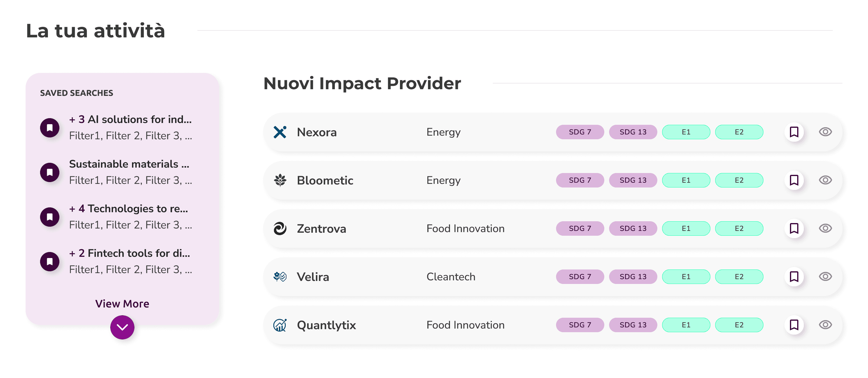Click the E1 tag on Bloometic
This screenshot has height=378, width=868.
[x=686, y=180]
